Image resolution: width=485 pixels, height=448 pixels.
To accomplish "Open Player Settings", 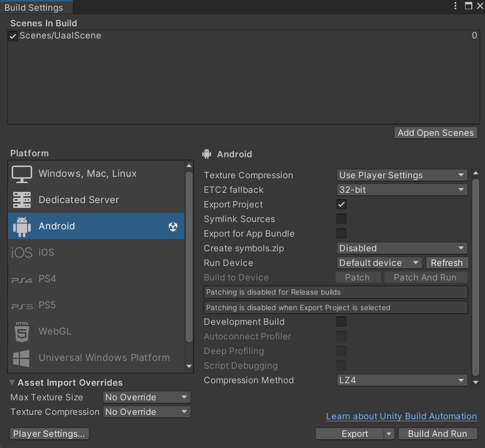I will coord(49,434).
